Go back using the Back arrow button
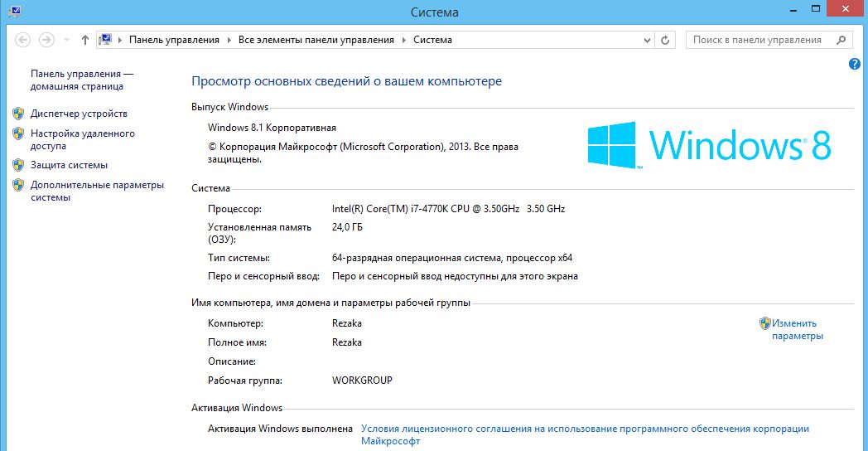Image resolution: width=868 pixels, height=451 pixels. (x=22, y=40)
